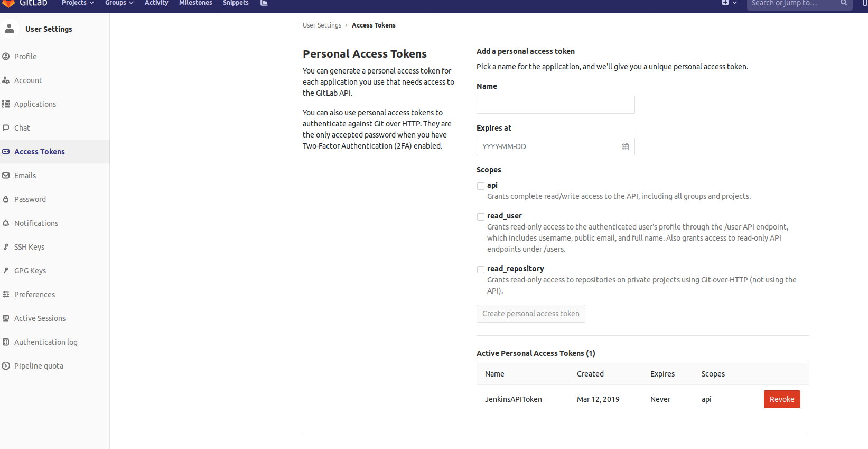Open Active Sessions page
Screen dimensions: 868x449
pos(40,318)
